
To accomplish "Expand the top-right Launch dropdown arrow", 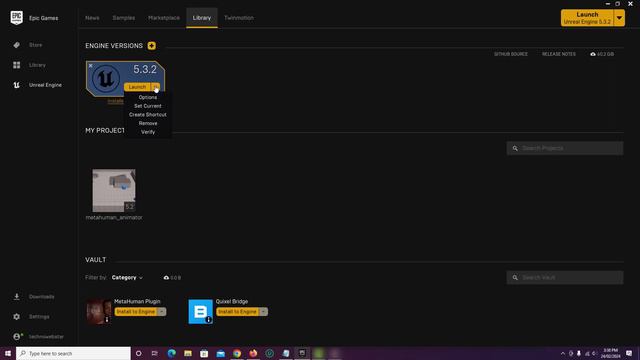I will point(619,18).
